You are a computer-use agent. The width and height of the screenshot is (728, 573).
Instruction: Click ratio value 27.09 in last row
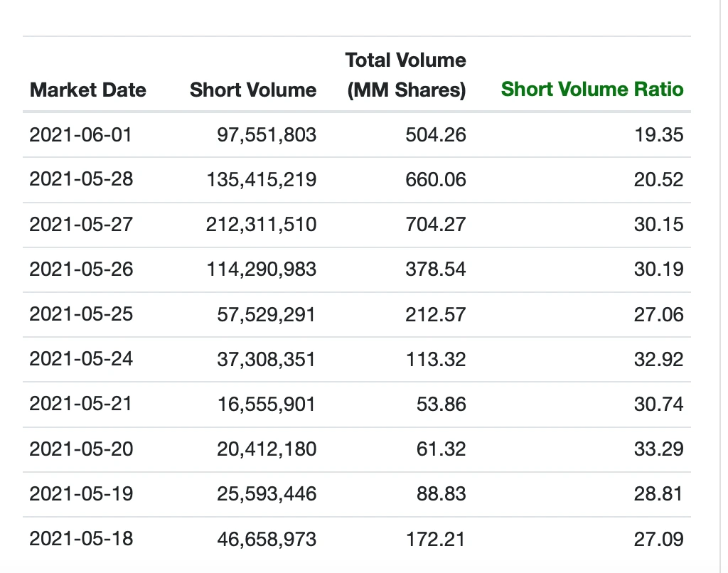(x=659, y=539)
